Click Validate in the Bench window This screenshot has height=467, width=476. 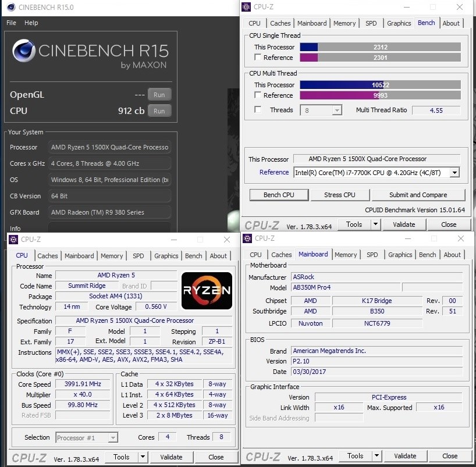coord(404,224)
